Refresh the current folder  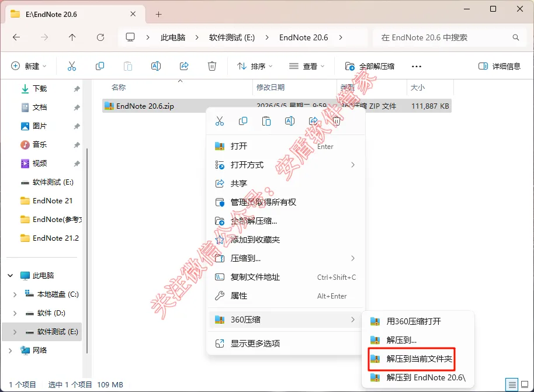pyautogui.click(x=100, y=37)
